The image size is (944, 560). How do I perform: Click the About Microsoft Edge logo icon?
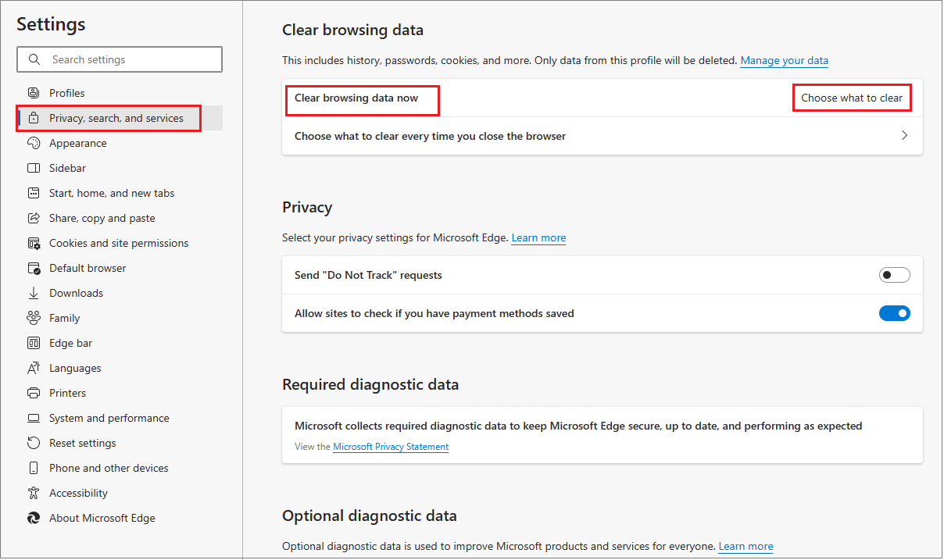34,518
